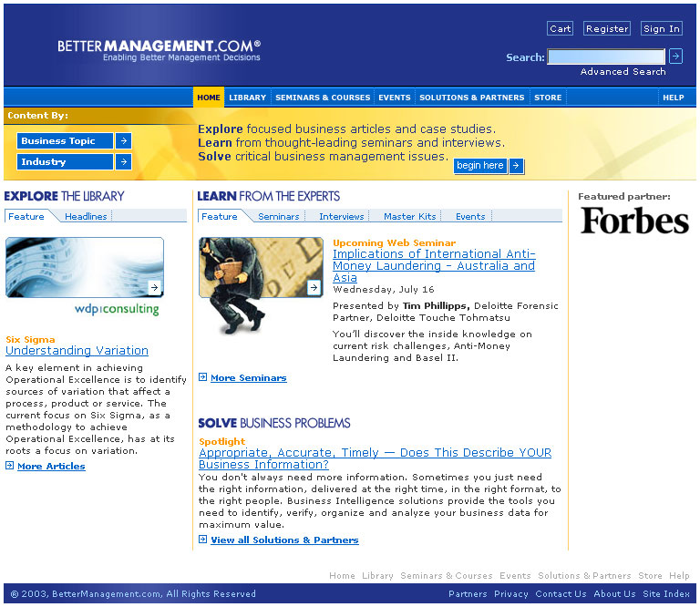Click the icon before More Seminars
The width and height of the screenshot is (700, 607).
202,377
